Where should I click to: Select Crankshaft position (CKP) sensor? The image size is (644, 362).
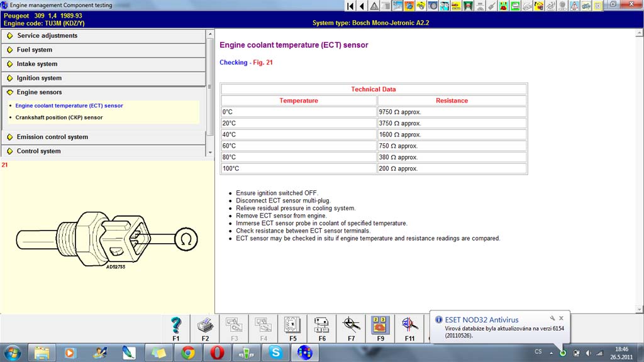(59, 118)
